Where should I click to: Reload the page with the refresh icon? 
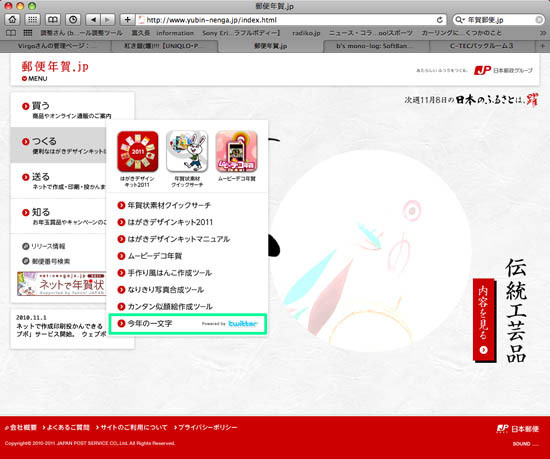point(440,20)
